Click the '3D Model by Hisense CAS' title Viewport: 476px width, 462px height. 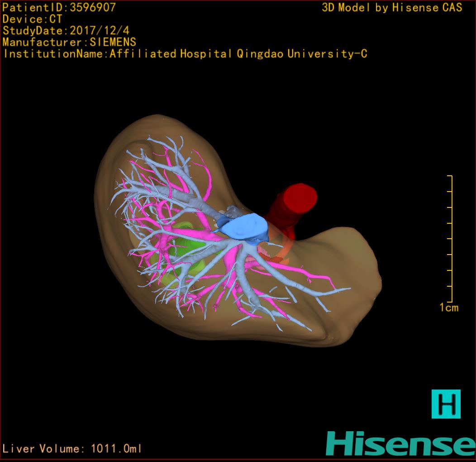click(392, 8)
